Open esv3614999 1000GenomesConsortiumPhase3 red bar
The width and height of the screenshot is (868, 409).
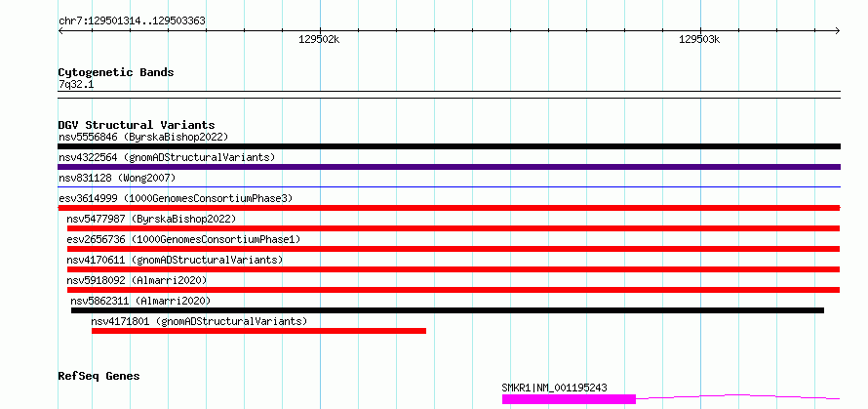[449, 208]
